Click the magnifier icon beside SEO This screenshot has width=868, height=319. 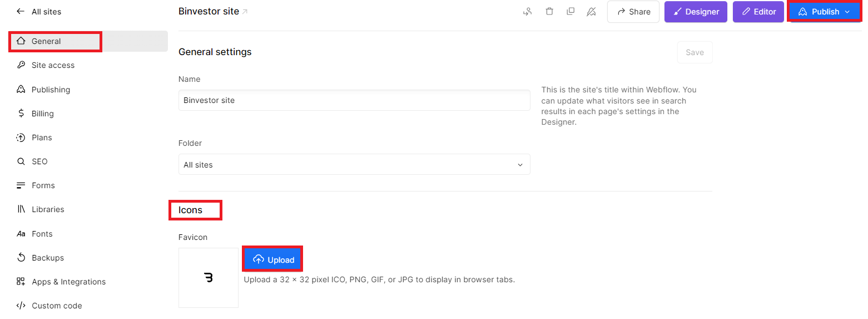pos(21,161)
